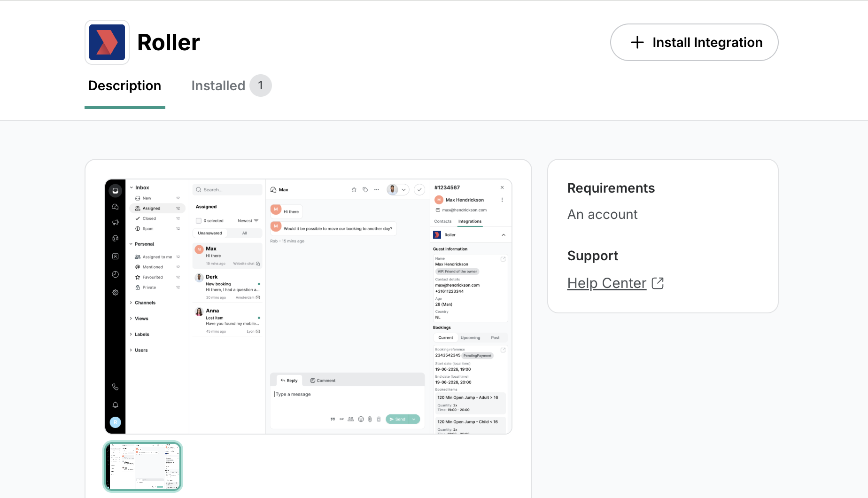Click the blue R user avatar in preview
This screenshot has height=498, width=868.
[x=115, y=422]
